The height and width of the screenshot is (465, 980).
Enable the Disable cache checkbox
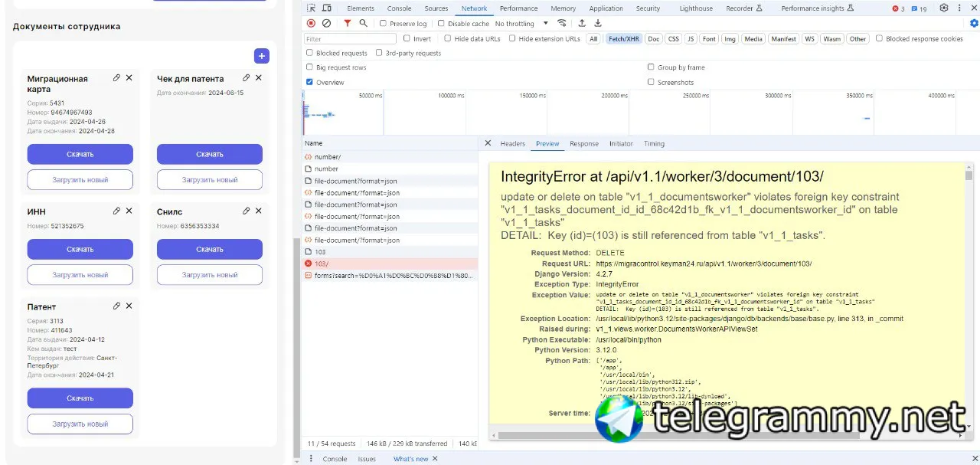coord(441,24)
